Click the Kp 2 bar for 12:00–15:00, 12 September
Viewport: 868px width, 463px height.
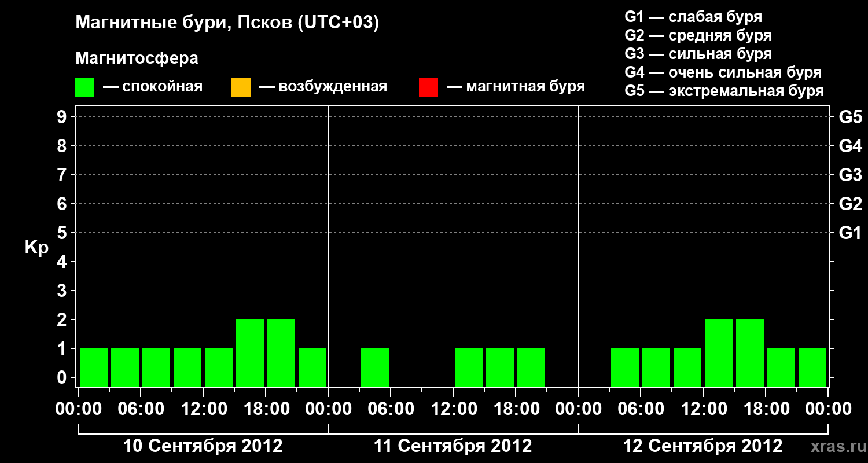[x=719, y=352]
